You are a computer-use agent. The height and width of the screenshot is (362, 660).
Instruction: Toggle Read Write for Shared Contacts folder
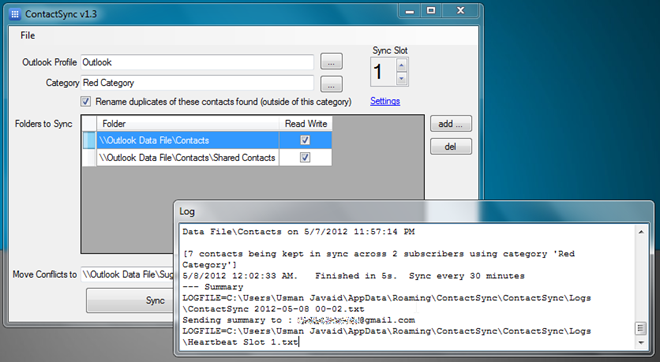coord(305,157)
